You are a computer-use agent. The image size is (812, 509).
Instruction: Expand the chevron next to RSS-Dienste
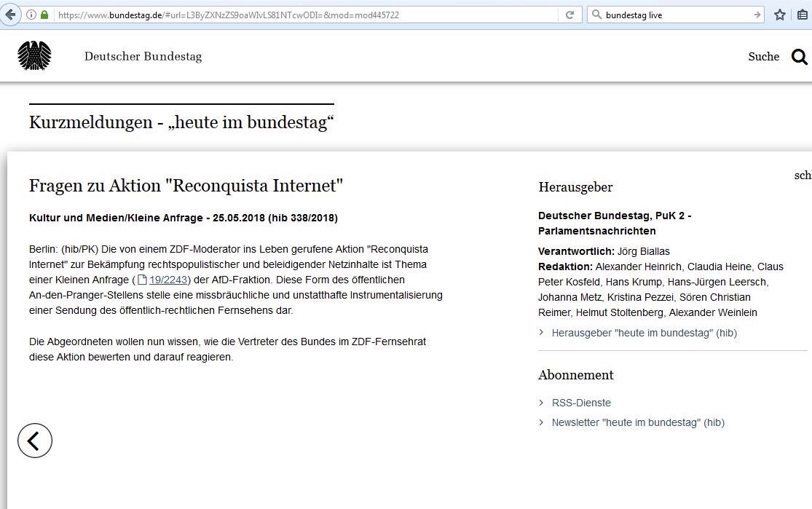(540, 403)
